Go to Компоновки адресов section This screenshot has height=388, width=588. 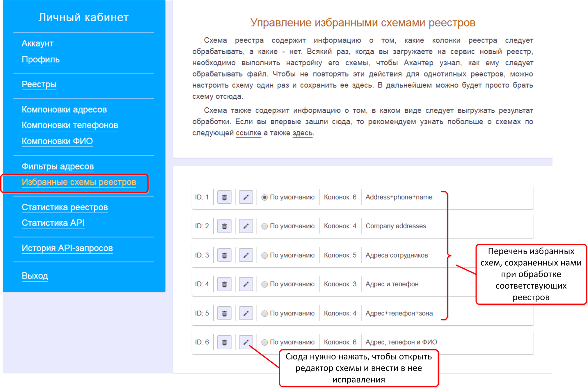[64, 110]
